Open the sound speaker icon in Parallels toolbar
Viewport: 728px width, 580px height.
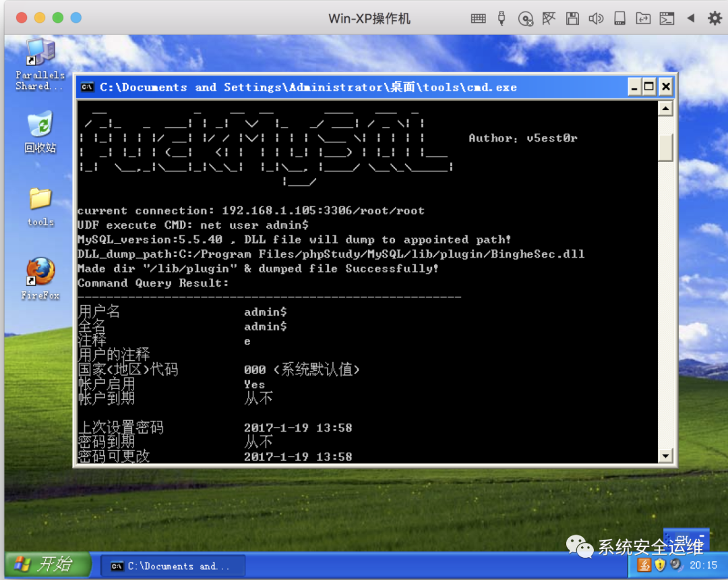pos(596,19)
